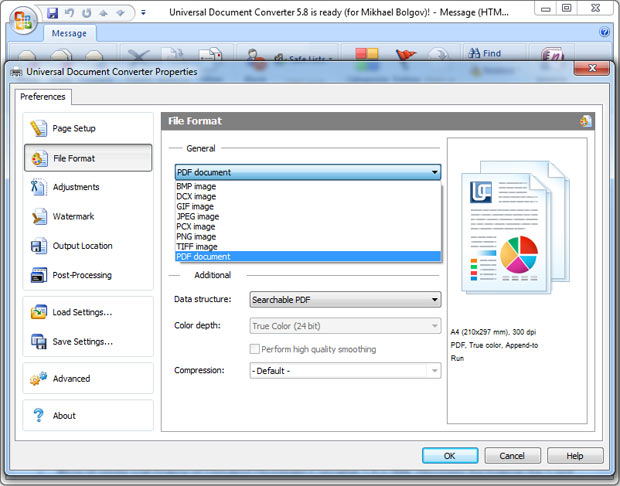Image resolution: width=620 pixels, height=486 pixels.
Task: Toggle Perform high quality smoothing checkbox
Action: [x=255, y=349]
